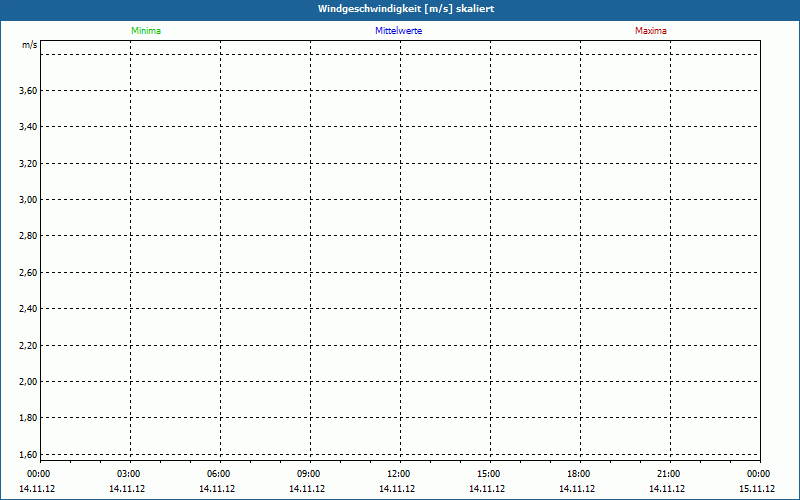Click the 06:00 time axis label

[218, 474]
